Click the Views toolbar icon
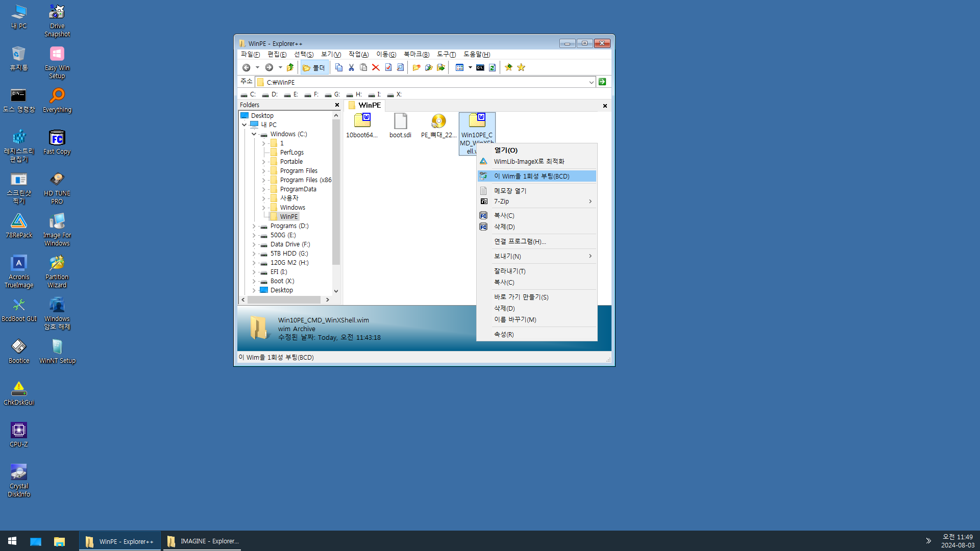 coord(459,67)
